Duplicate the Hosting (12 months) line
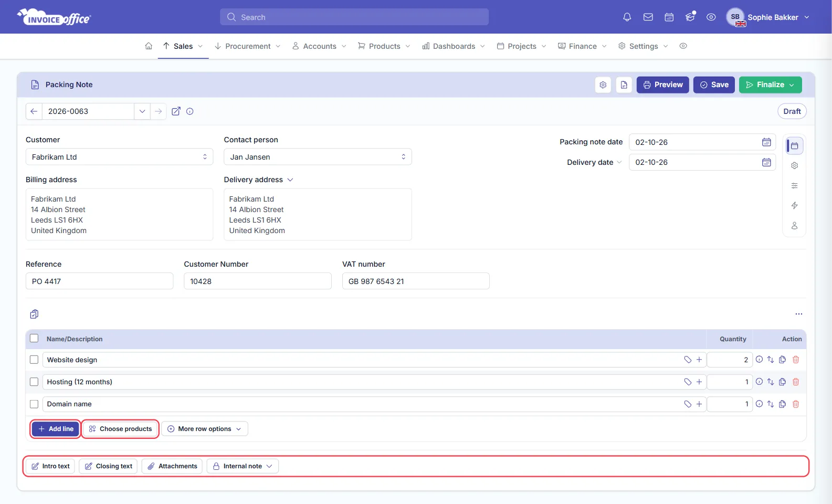This screenshot has height=504, width=832. coord(783,382)
